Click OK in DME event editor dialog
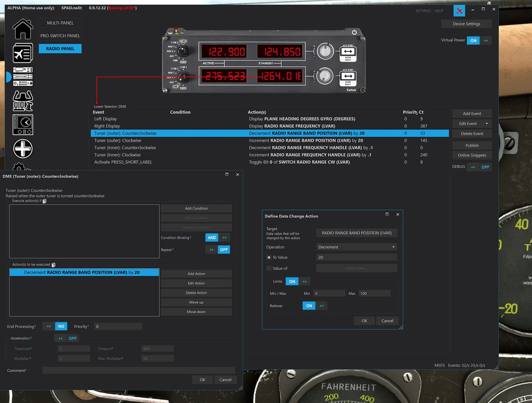The height and width of the screenshot is (403, 532). (202, 380)
